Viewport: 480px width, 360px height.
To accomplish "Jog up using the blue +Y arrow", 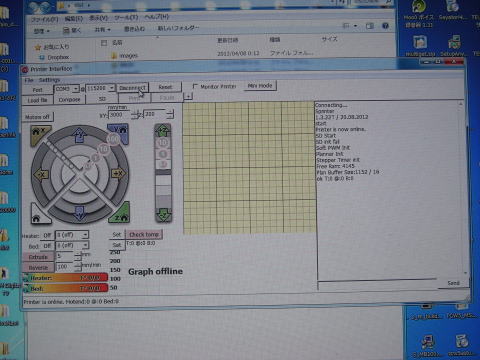I will coord(80,135).
